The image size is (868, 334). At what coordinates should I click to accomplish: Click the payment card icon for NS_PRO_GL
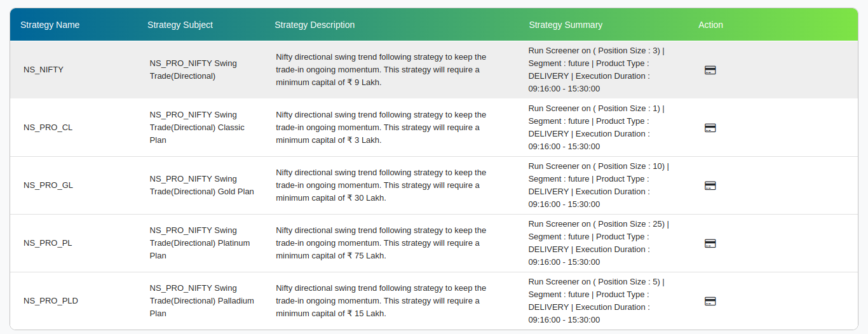[710, 185]
